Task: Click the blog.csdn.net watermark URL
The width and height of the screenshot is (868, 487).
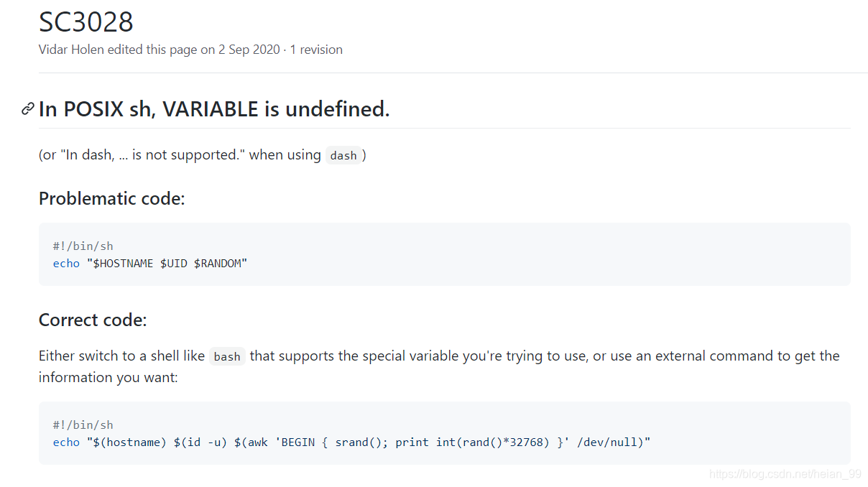Action: coord(785,474)
